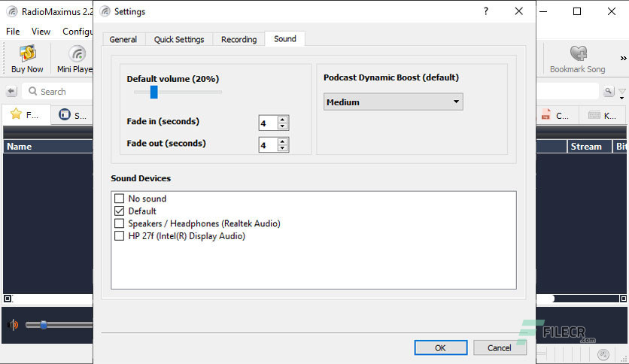The width and height of the screenshot is (629, 364).
Task: Select the Favorites star tab
Action: tap(26, 115)
